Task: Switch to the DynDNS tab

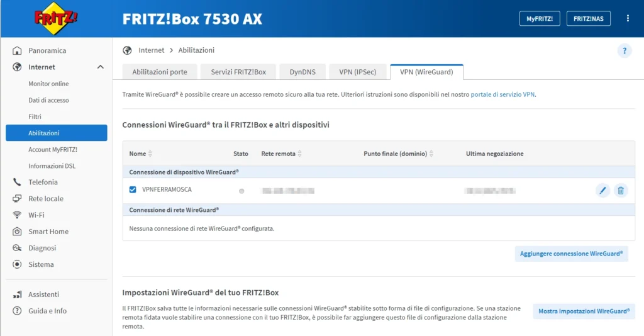Action: [303, 72]
